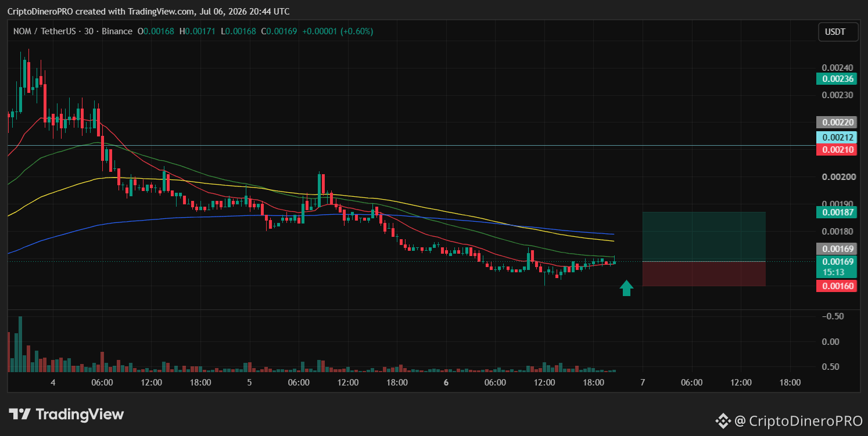Click the 0.00180 price scale label
Viewport: 868px width, 436px height.
click(837, 232)
